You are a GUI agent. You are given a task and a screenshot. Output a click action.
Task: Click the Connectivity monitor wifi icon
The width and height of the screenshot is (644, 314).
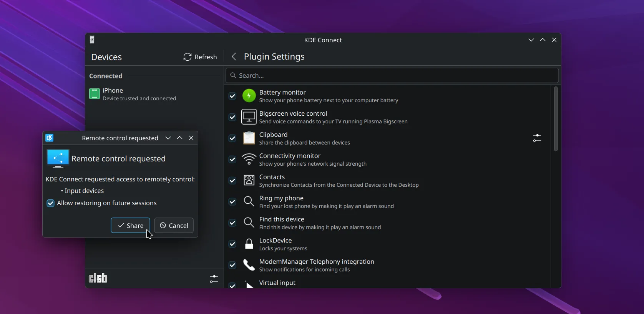coord(249,159)
